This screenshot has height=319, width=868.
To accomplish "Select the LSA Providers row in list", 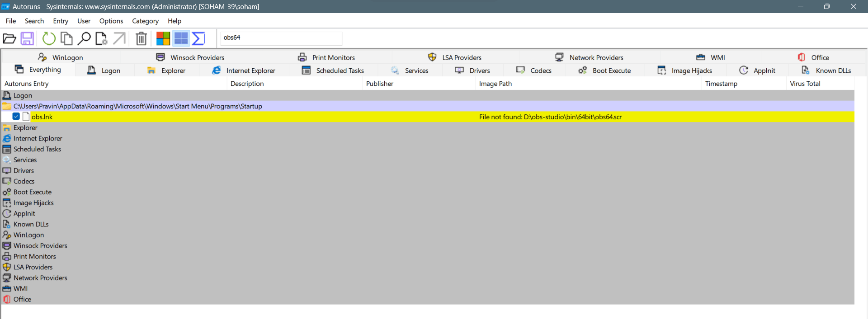I will [428, 267].
